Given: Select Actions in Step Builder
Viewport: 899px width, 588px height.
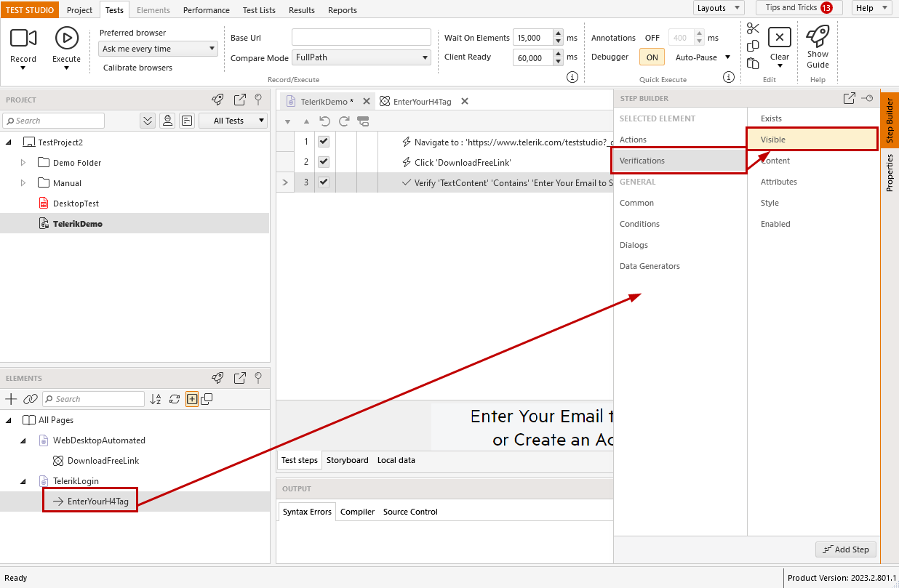Looking at the screenshot, I should click(x=680, y=140).
